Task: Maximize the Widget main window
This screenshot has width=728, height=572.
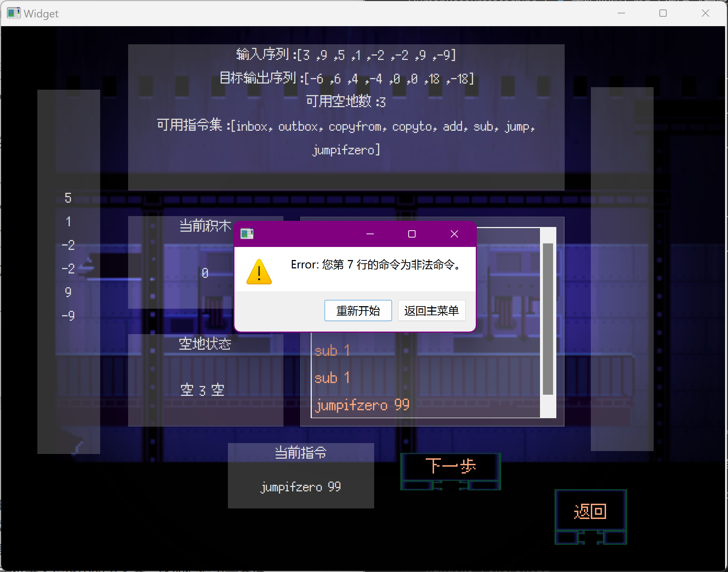Action: pos(663,13)
